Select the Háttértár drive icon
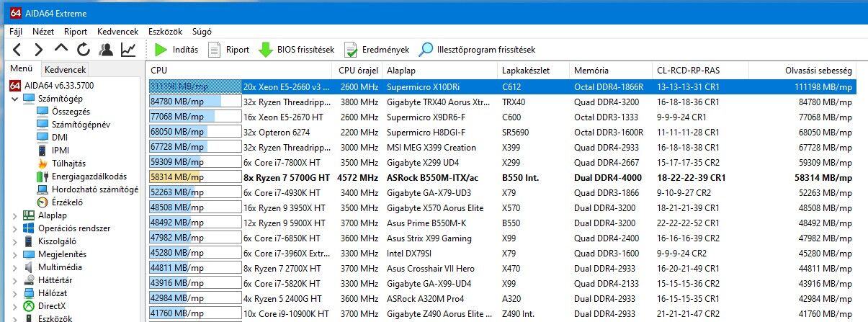The image size is (868, 322). pyautogui.click(x=29, y=280)
